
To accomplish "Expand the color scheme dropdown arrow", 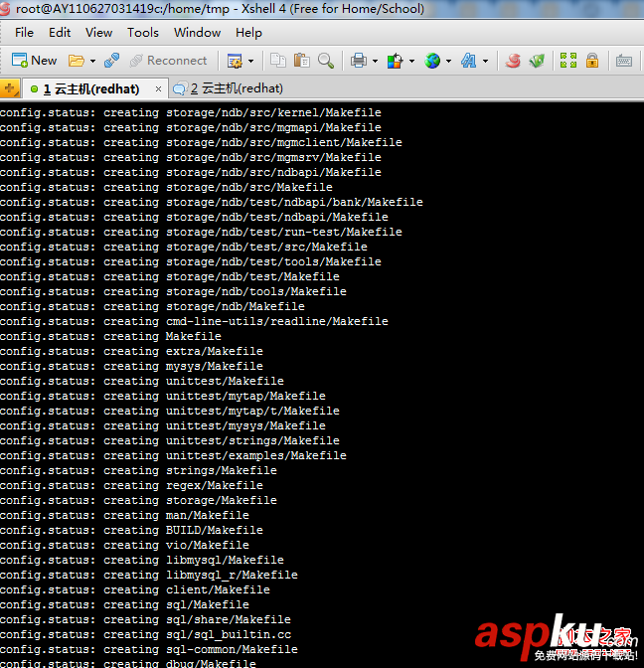I will (411, 61).
